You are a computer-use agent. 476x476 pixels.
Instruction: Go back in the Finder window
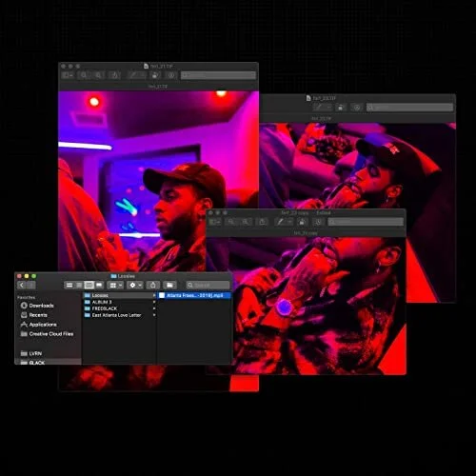point(22,285)
